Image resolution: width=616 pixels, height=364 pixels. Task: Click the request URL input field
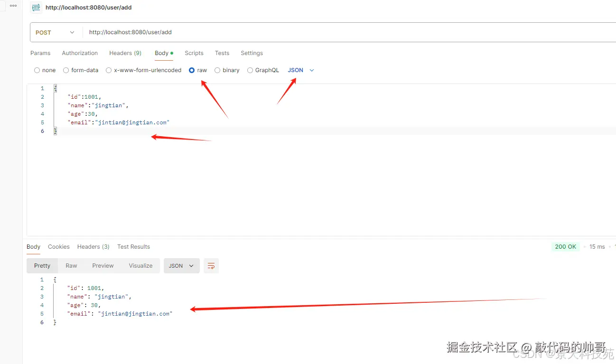349,33
